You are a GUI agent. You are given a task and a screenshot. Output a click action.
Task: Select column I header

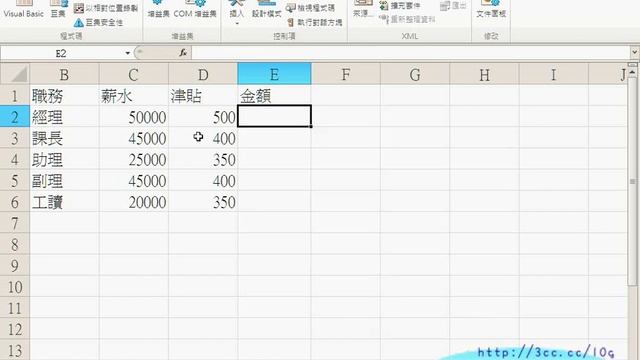point(553,74)
